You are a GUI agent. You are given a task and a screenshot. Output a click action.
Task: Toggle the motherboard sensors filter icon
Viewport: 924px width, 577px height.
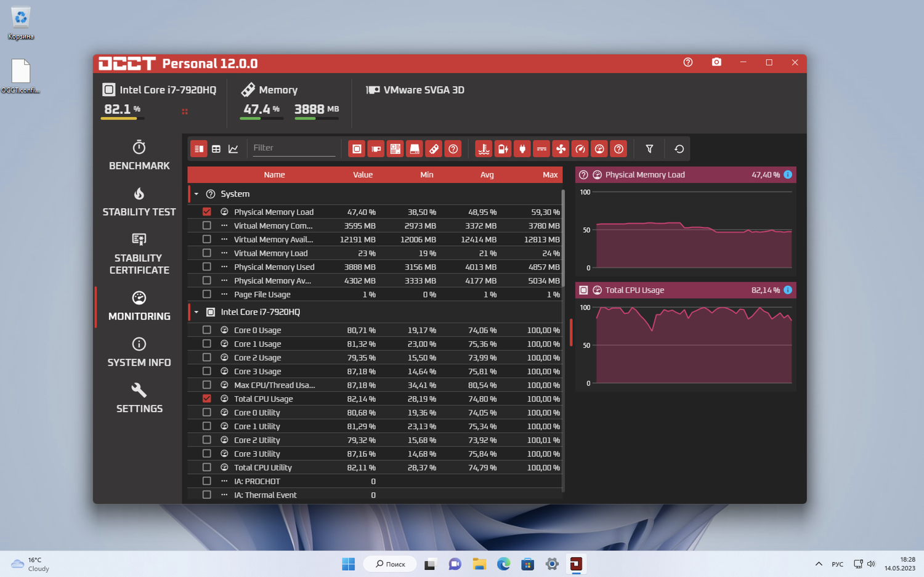[395, 148]
